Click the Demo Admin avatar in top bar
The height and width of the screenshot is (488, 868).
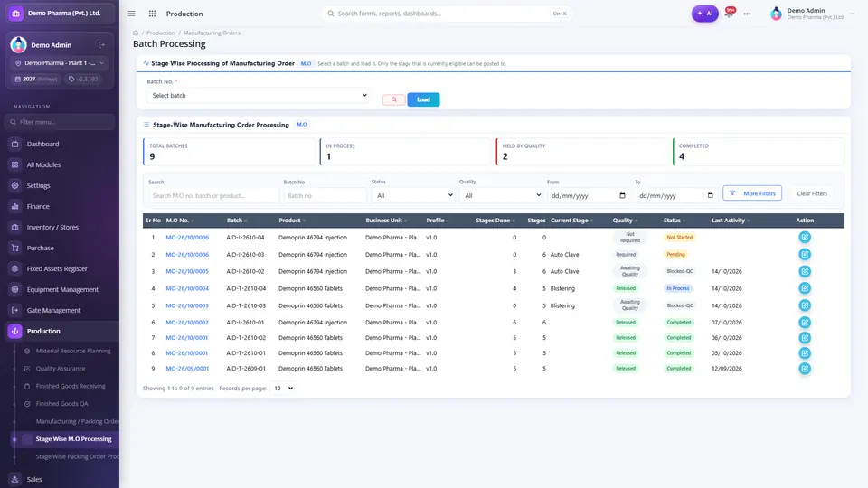click(x=776, y=14)
